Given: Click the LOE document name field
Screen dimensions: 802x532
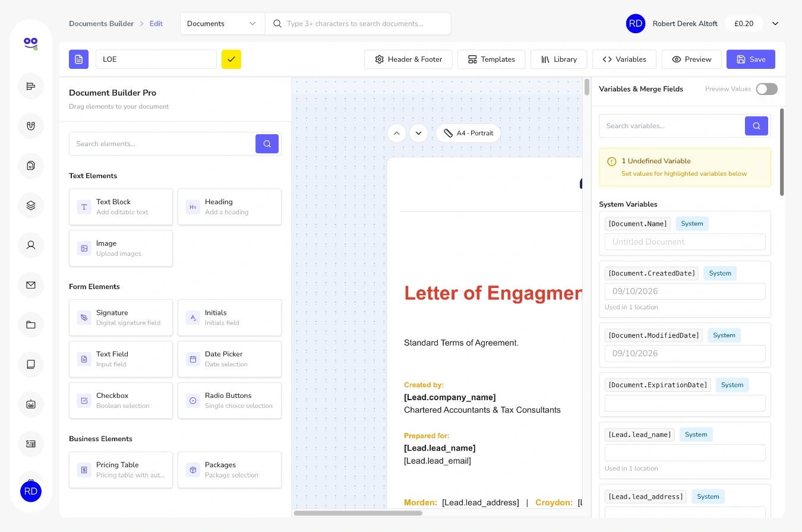Looking at the screenshot, I should [156, 59].
